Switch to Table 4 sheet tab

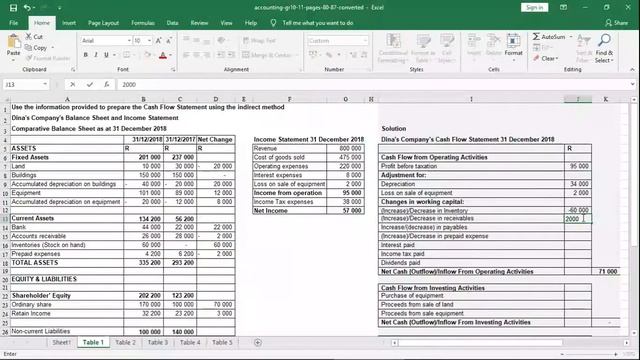[190, 342]
